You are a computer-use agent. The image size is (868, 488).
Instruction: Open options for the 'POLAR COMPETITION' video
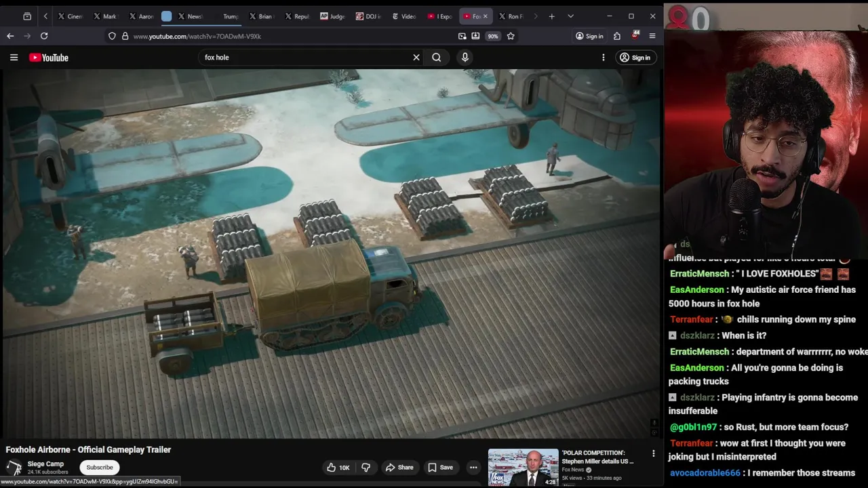pos(654,453)
